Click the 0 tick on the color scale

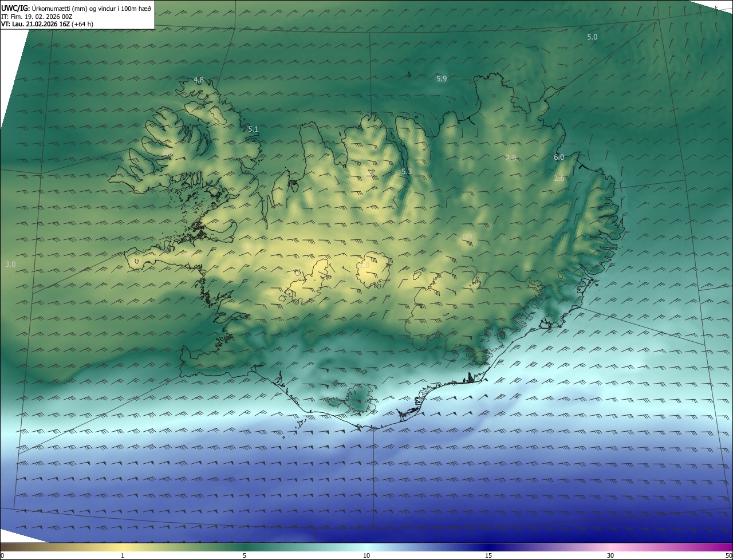point(2,555)
